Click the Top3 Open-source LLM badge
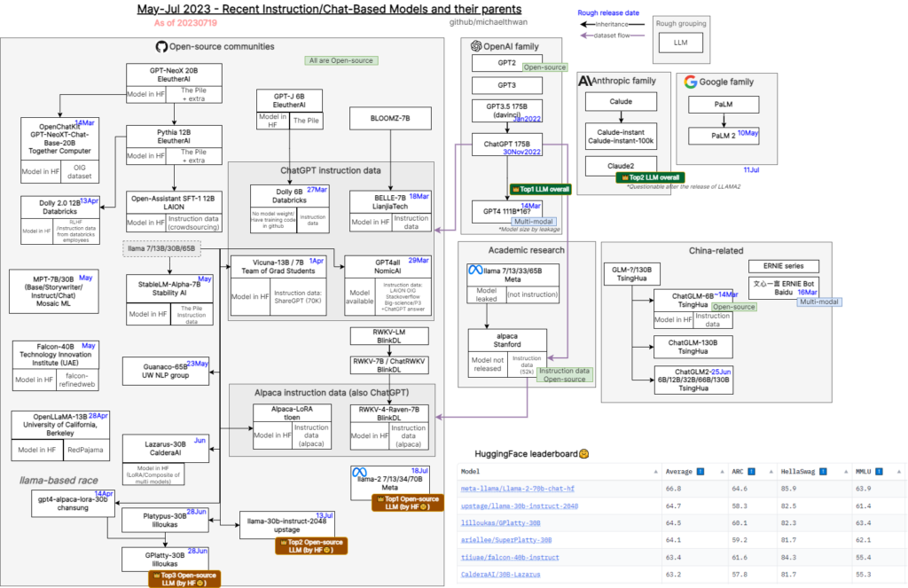This screenshot has width=908, height=588. click(184, 579)
